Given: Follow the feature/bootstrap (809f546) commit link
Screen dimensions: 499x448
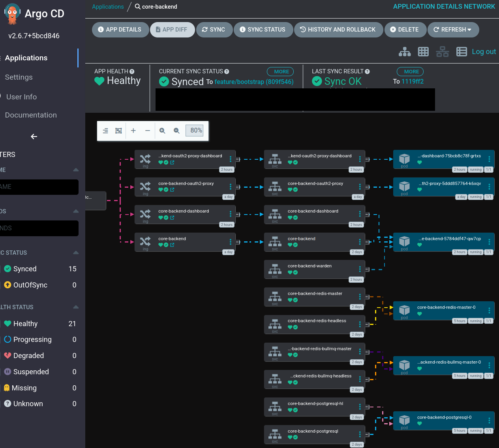Looking at the screenshot, I should [254, 82].
